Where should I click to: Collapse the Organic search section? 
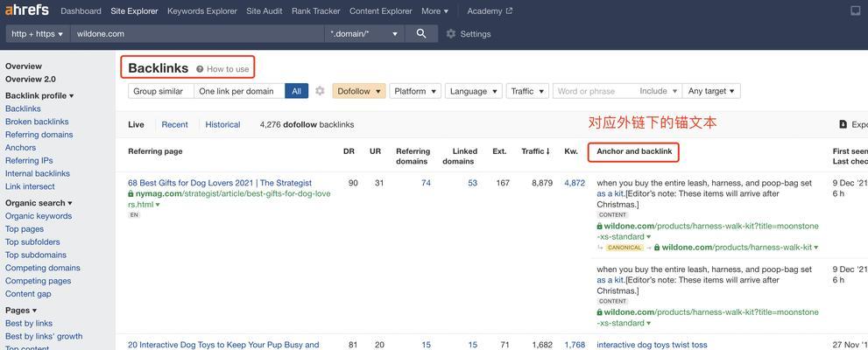[39, 203]
